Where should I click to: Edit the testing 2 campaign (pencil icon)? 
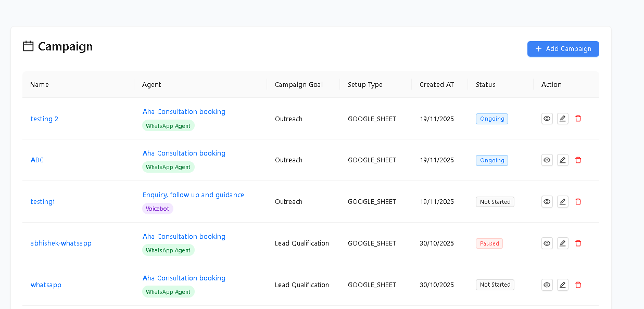[x=562, y=119]
